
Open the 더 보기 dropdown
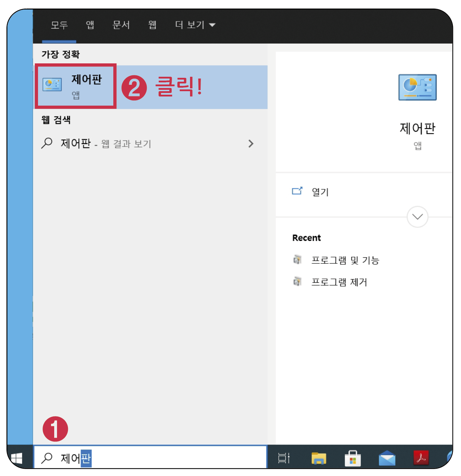[x=195, y=25]
